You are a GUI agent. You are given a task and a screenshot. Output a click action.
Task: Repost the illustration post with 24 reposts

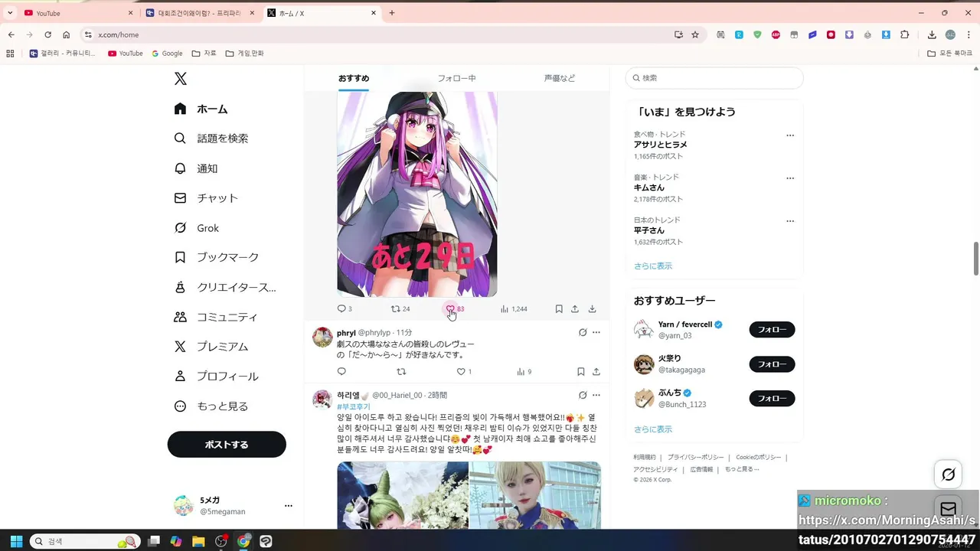400,309
